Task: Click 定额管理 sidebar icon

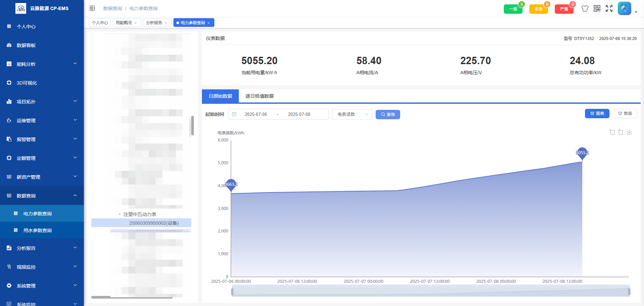Action: point(9,158)
